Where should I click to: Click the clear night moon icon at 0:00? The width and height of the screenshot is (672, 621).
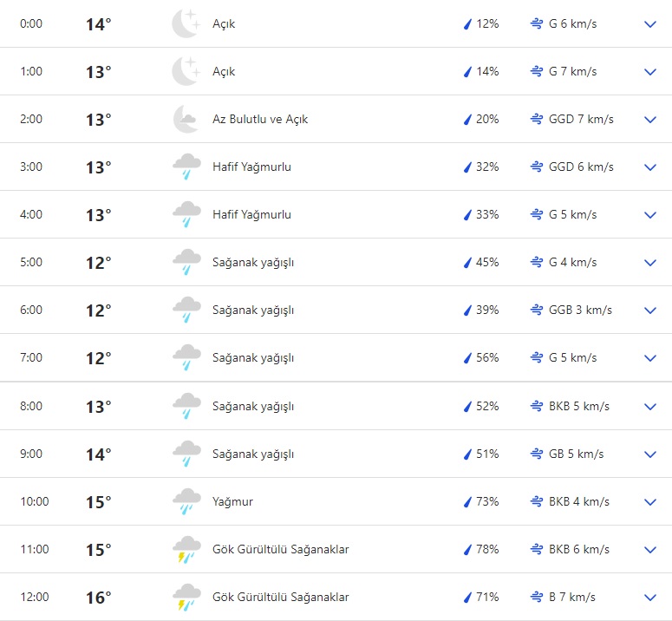tap(186, 24)
